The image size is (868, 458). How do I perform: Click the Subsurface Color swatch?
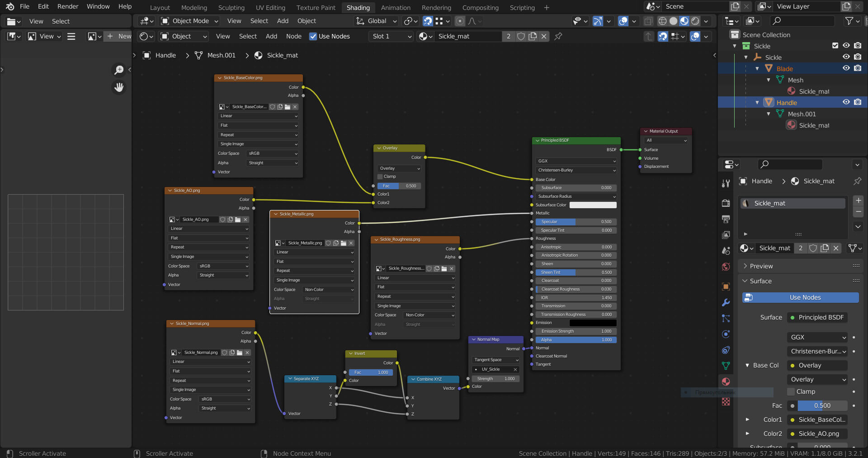click(593, 205)
